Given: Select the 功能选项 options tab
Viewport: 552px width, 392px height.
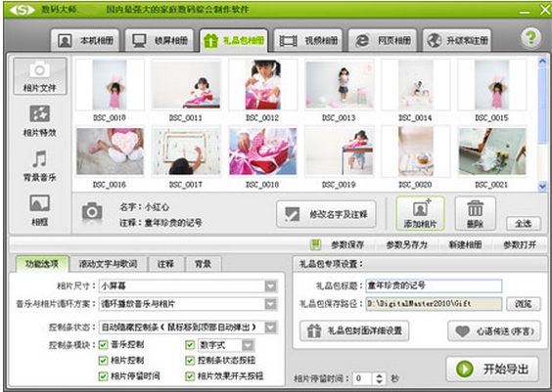Looking at the screenshot, I should click(42, 264).
